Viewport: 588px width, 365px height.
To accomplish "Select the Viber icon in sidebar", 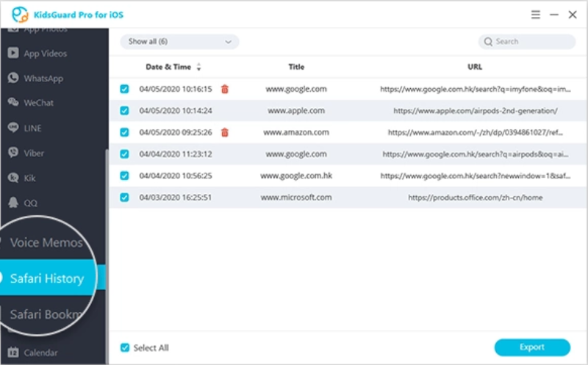I will [13, 153].
